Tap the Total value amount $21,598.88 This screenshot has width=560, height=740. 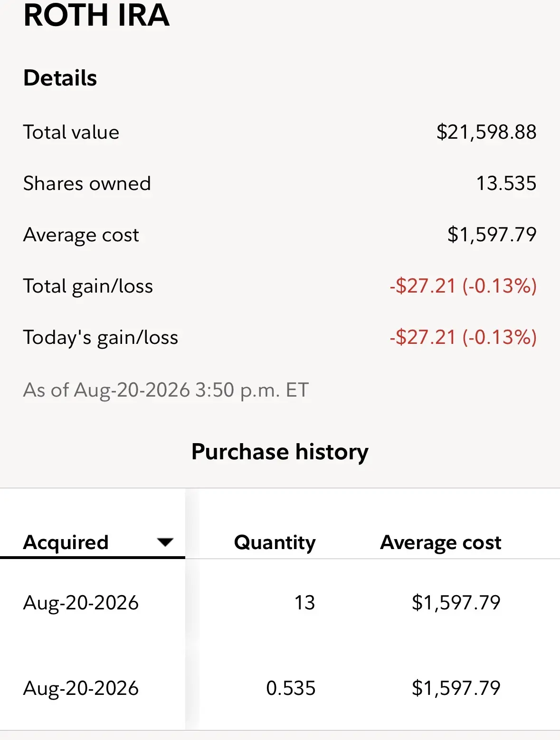pyautogui.click(x=486, y=132)
